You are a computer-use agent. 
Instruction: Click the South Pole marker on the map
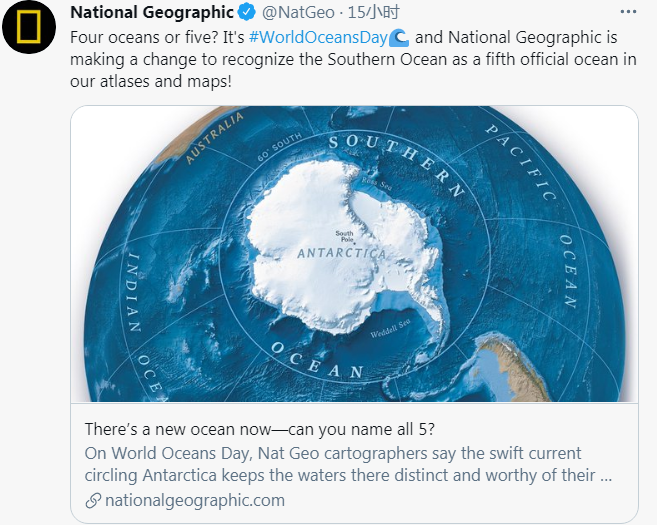pos(344,237)
